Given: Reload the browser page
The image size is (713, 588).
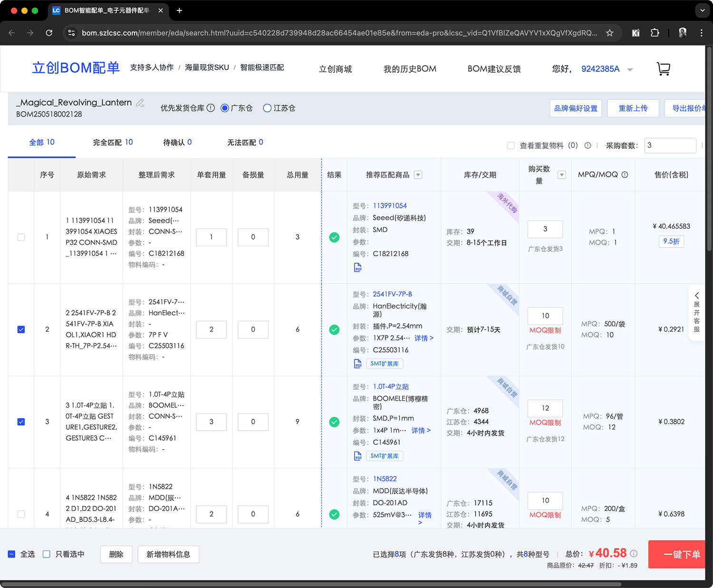Looking at the screenshot, I should (x=49, y=33).
